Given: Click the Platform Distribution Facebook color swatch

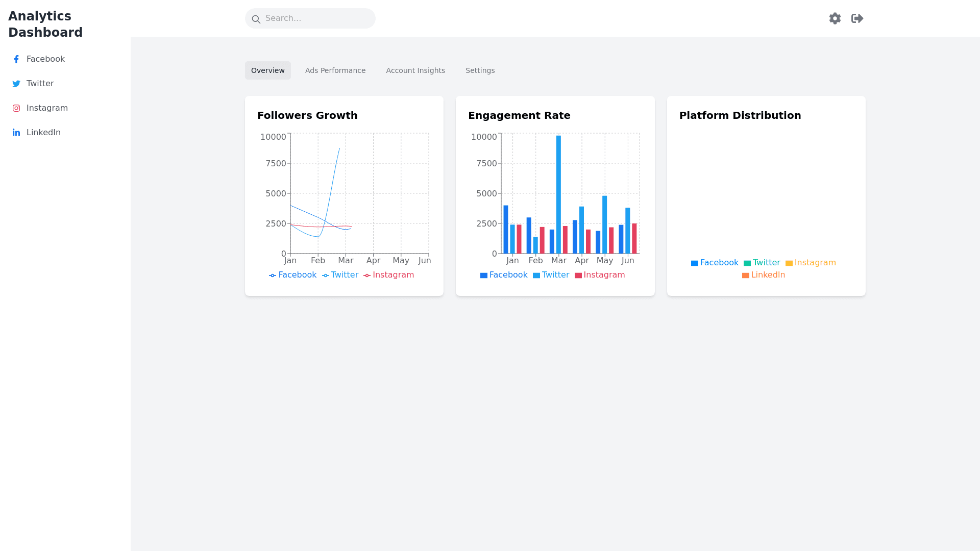Looking at the screenshot, I should point(695,263).
